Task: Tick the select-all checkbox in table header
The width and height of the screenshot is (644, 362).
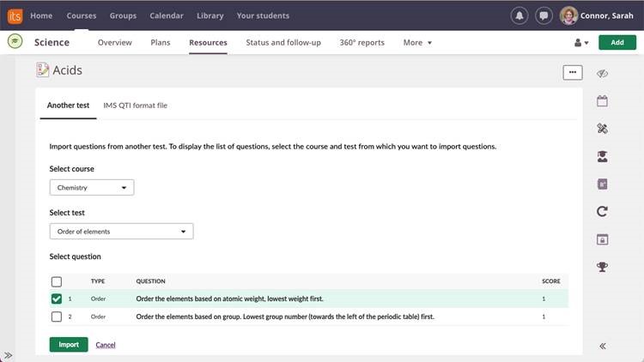Action: [x=57, y=281]
